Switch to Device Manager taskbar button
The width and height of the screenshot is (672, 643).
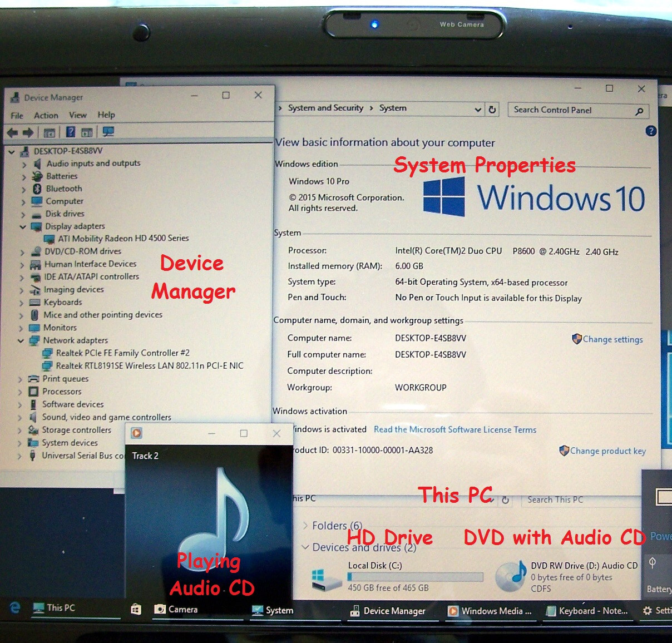click(x=388, y=611)
